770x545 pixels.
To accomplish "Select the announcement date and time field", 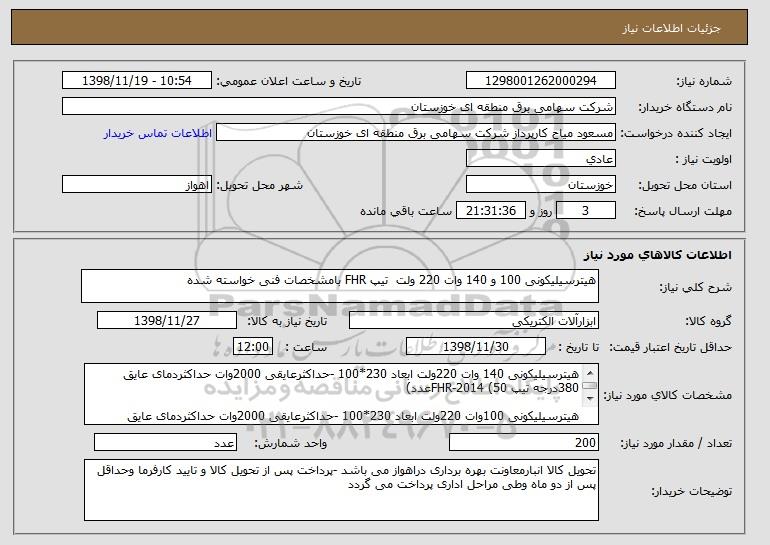I will click(x=137, y=81).
